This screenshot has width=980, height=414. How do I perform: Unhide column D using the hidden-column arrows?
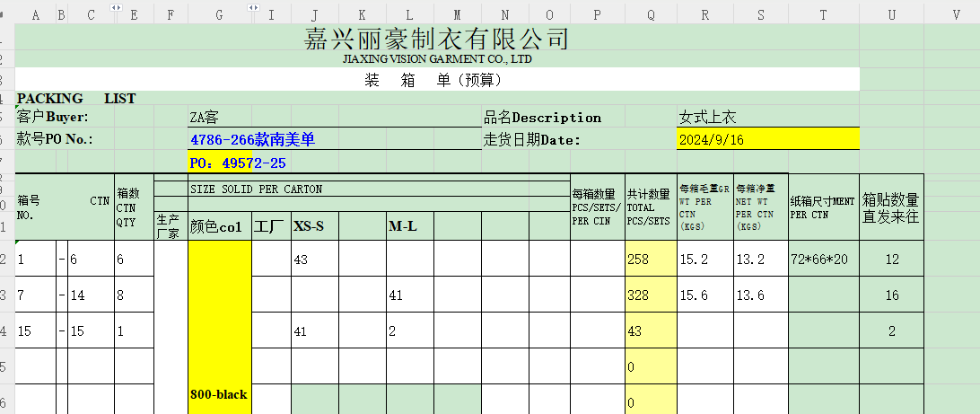[x=114, y=7]
